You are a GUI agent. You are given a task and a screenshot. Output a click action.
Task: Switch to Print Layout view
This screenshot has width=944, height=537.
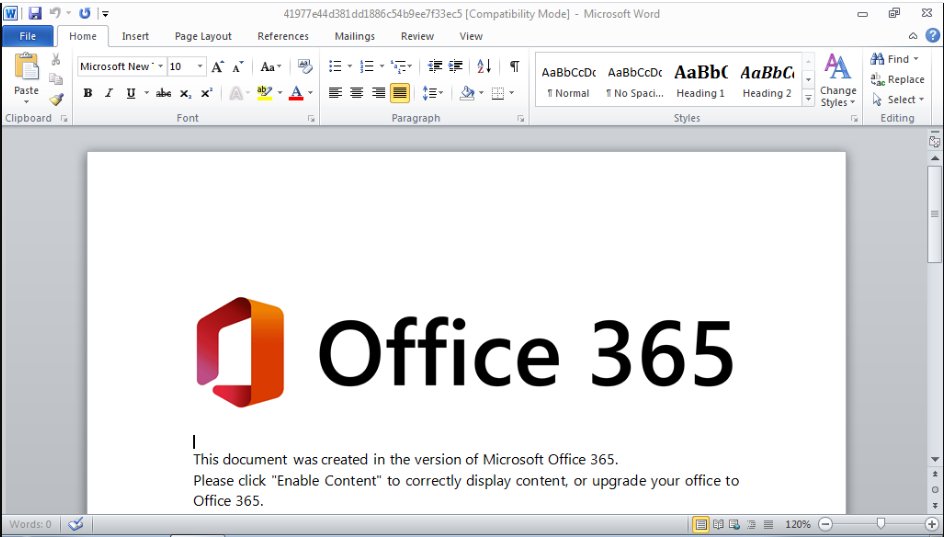[701, 524]
